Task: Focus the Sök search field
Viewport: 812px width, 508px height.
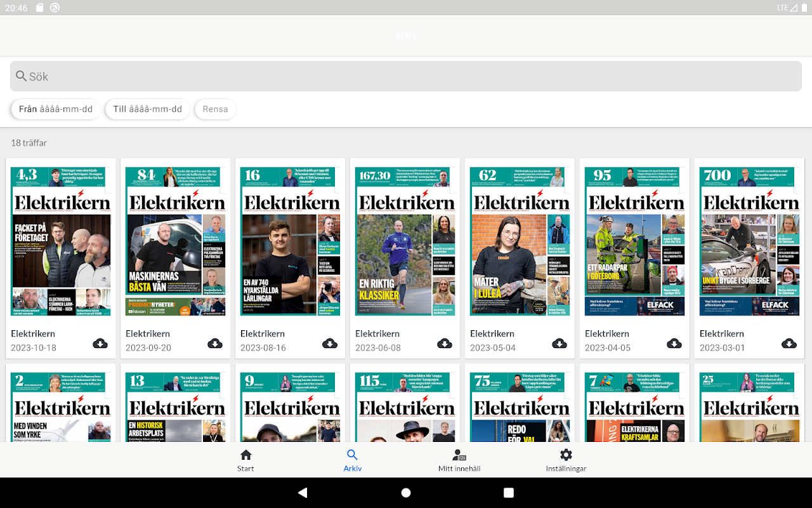Action: 406,76
